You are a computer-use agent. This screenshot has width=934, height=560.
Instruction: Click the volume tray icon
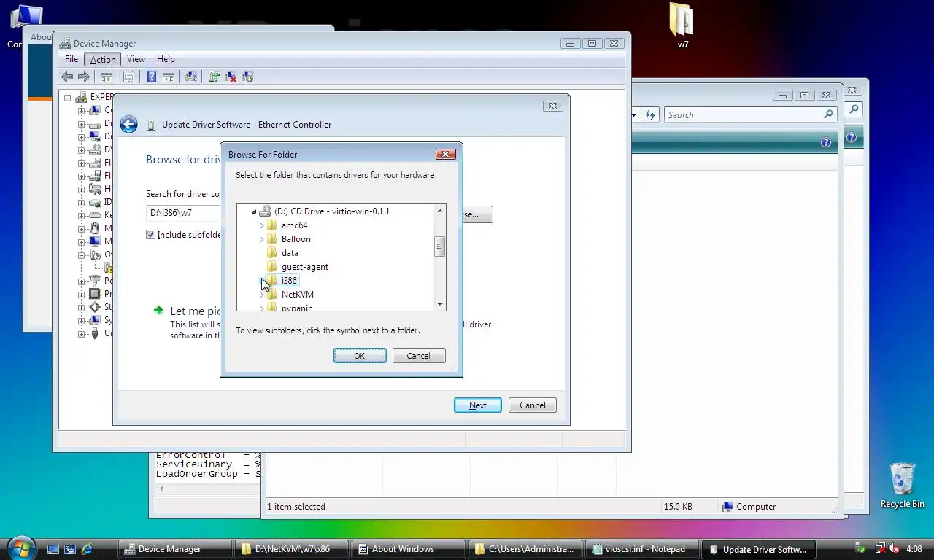893,548
